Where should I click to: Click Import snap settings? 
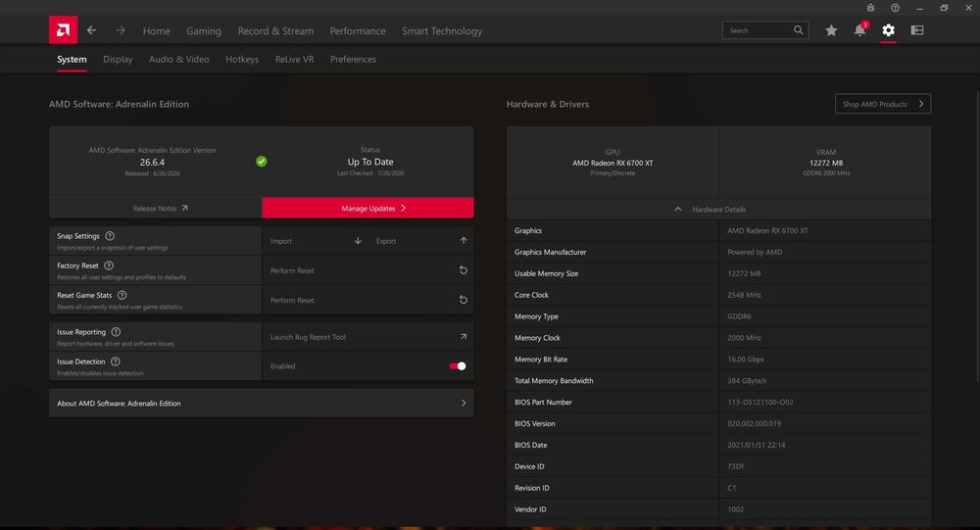pos(316,241)
